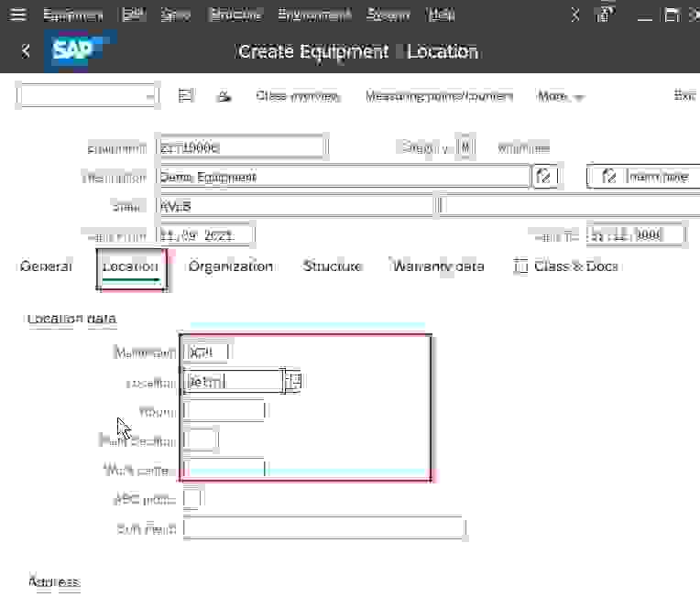This screenshot has width=700, height=597.
Task: Click the Equipment number field
Action: [x=242, y=147]
